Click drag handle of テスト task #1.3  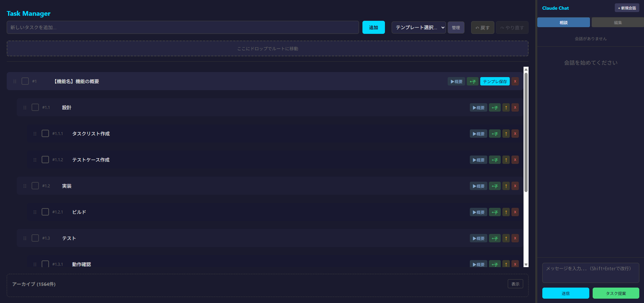[x=25, y=238]
